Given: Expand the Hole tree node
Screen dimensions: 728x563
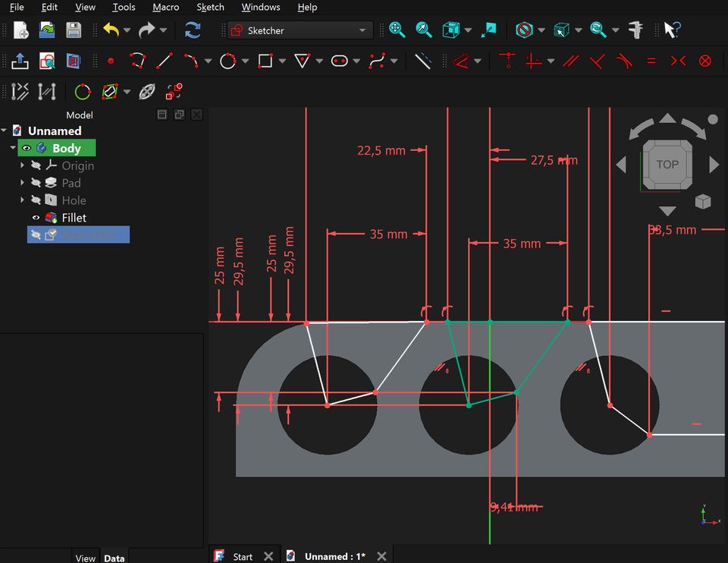Looking at the screenshot, I should pos(22,200).
